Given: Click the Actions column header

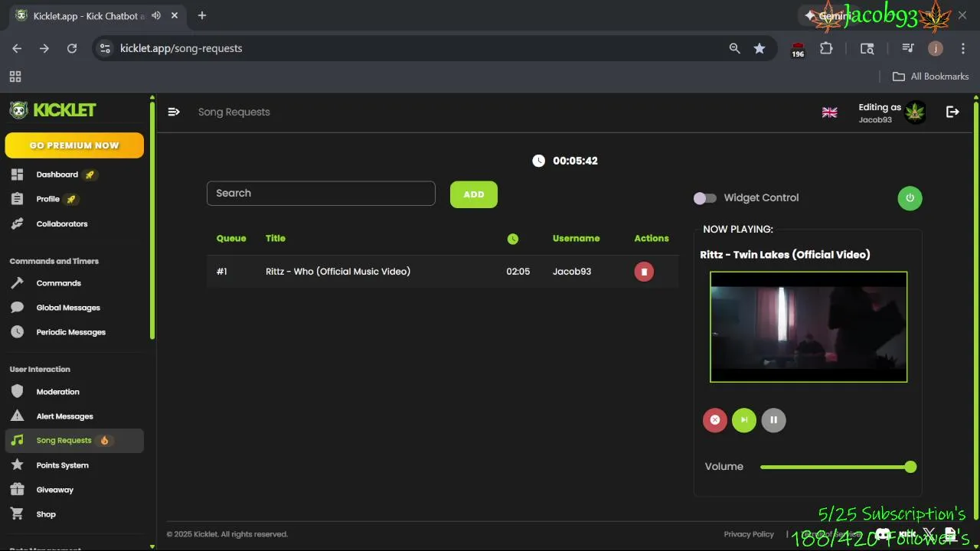Looking at the screenshot, I should (x=652, y=238).
